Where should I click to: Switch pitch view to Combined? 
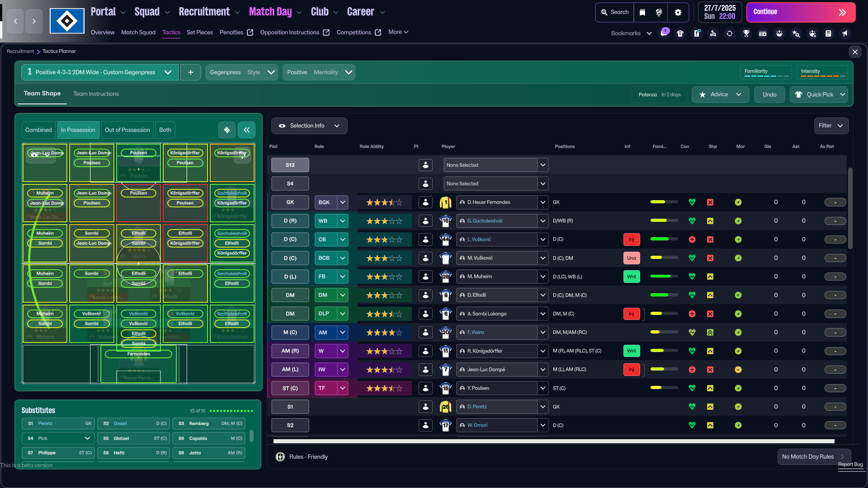point(38,130)
